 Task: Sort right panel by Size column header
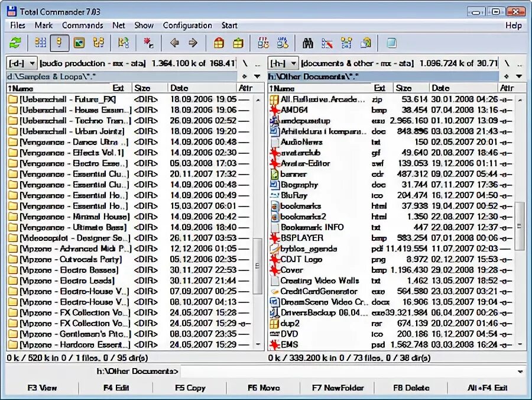coord(411,88)
